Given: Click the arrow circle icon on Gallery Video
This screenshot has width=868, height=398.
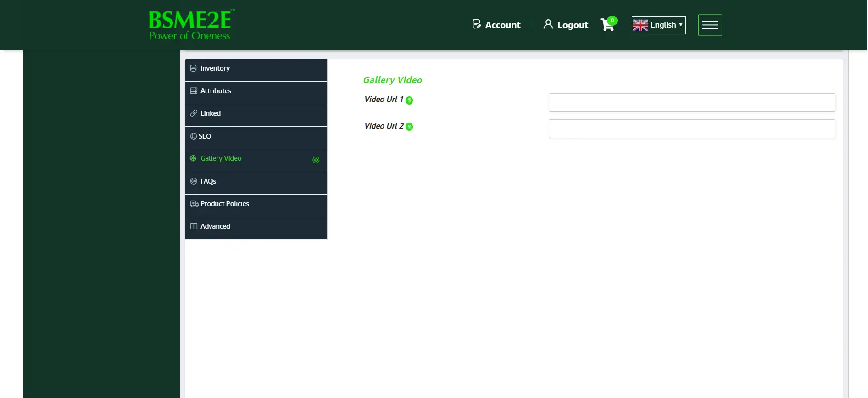Looking at the screenshot, I should (316, 160).
